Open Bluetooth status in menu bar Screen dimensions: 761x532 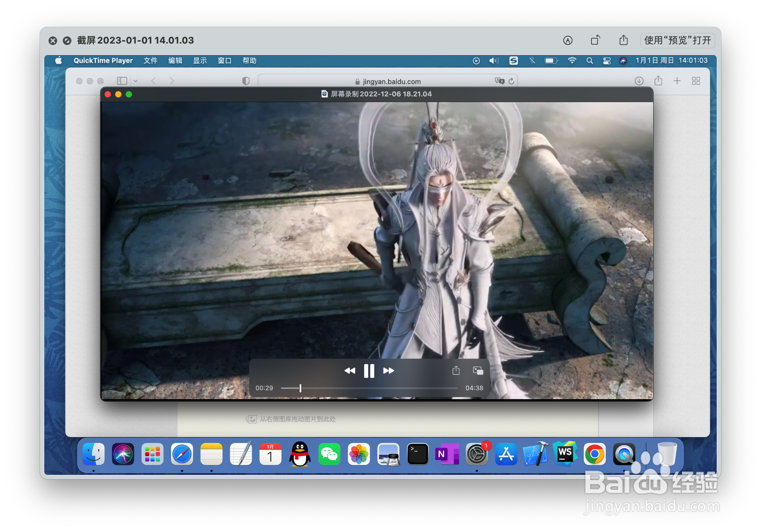(x=532, y=61)
